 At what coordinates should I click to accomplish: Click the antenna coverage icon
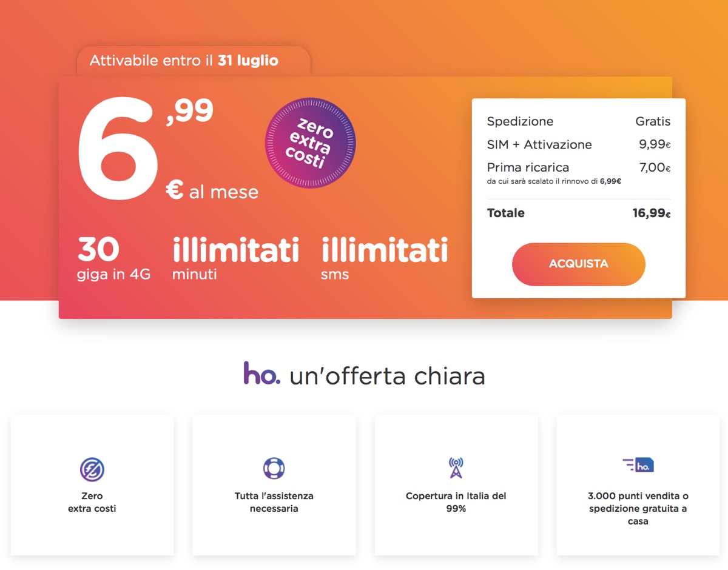[x=456, y=468]
